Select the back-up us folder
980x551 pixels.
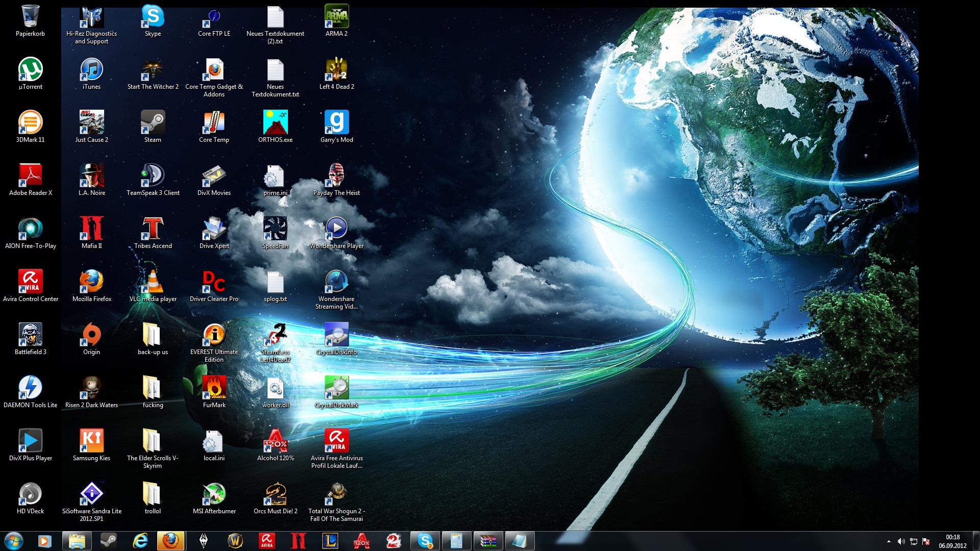coord(153,339)
